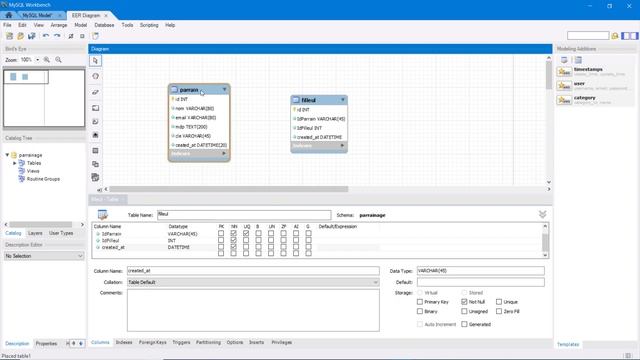The height and width of the screenshot is (360, 640).
Task: Switch to the Properties tab
Action: 46,343
